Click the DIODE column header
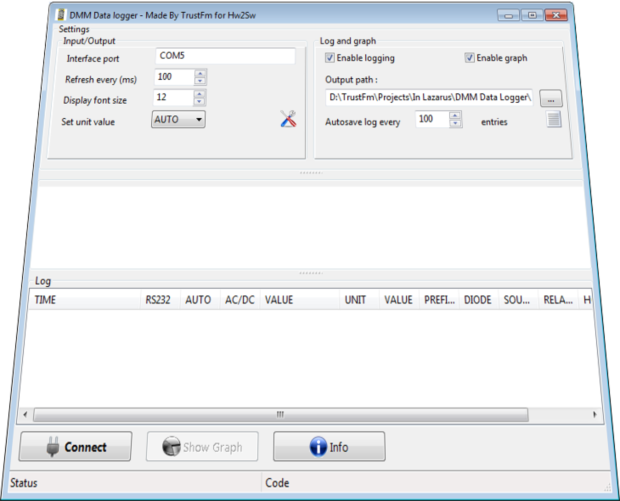This screenshot has height=501, width=620. click(479, 300)
